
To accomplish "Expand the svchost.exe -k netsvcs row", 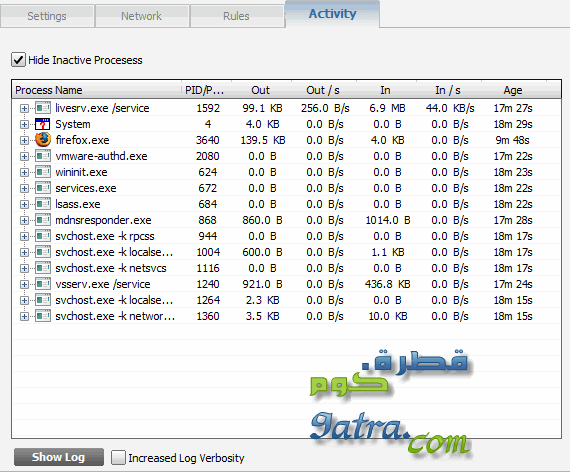I will tap(24, 268).
